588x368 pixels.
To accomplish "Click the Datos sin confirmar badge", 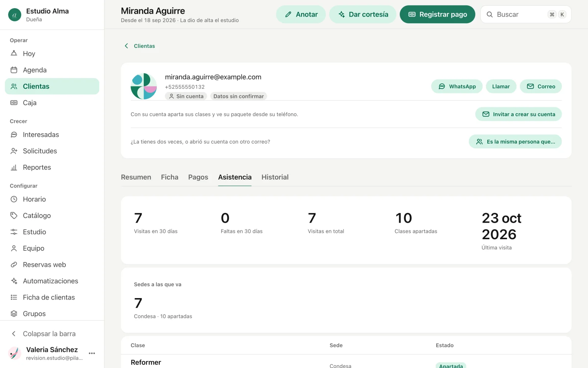I will (239, 96).
